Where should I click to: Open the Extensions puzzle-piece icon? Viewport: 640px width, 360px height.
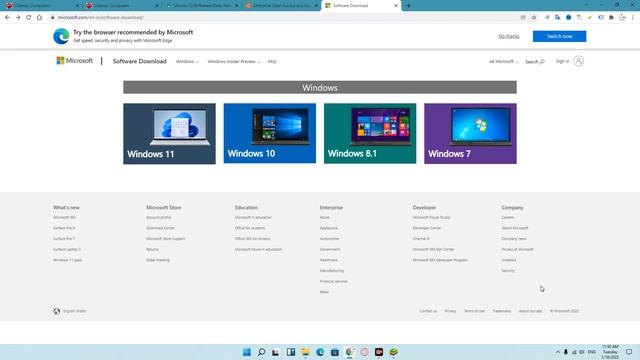611,18
